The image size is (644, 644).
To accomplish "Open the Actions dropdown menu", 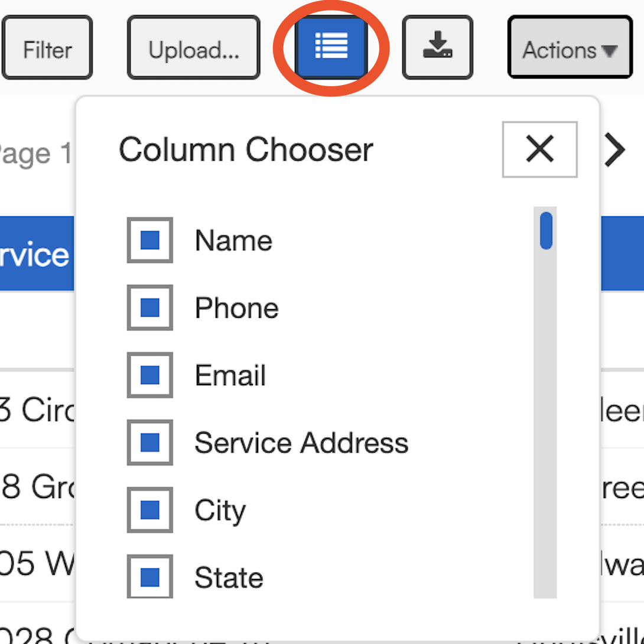I will pos(570,48).
